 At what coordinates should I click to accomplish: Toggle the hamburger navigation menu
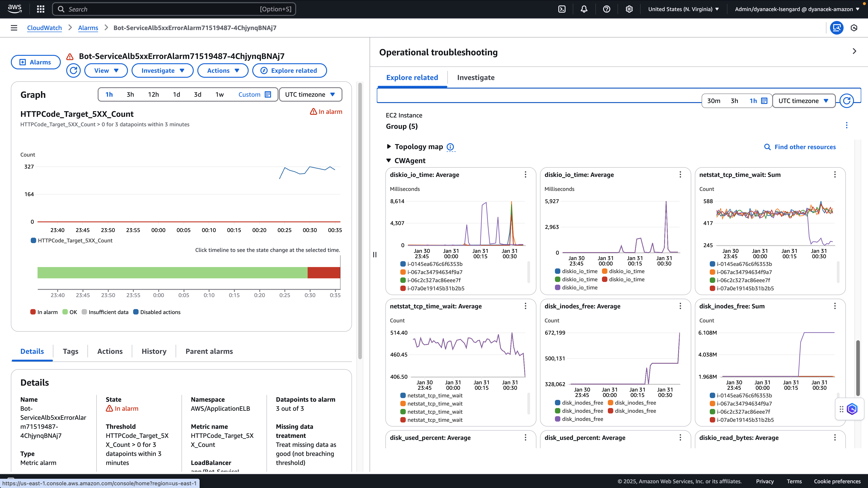tap(14, 28)
